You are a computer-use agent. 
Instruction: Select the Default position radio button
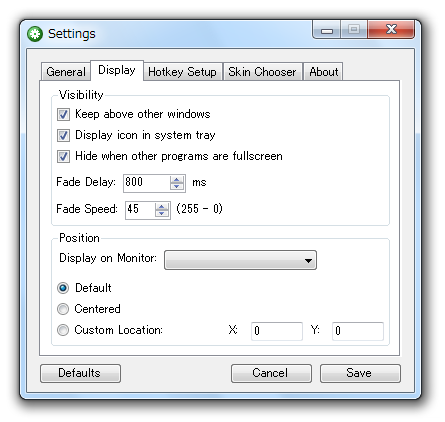point(63,288)
